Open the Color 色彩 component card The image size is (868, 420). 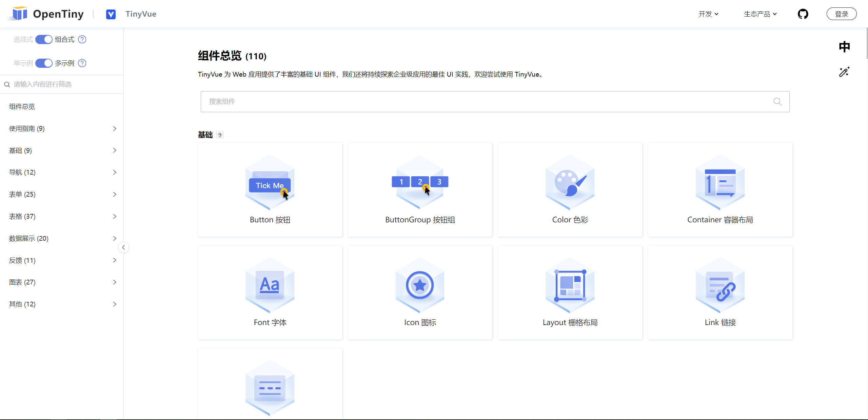(570, 189)
